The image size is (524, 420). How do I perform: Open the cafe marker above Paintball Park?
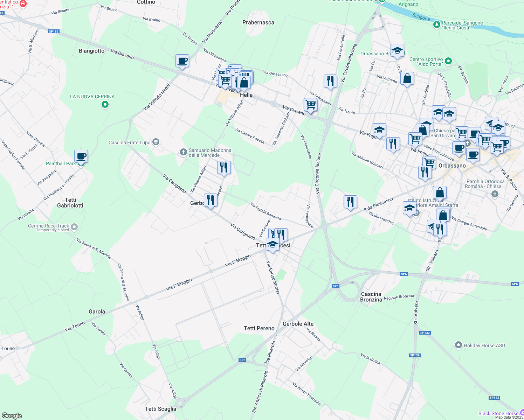[81, 157]
